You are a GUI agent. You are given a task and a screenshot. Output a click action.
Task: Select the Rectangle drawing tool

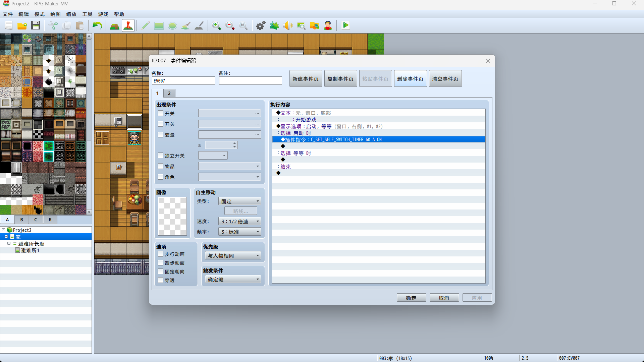(x=159, y=25)
